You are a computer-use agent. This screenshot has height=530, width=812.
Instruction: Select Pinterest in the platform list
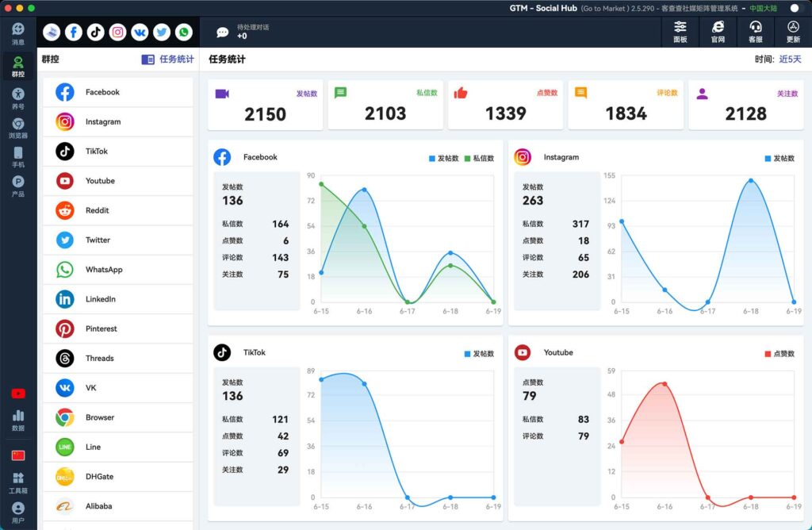pyautogui.click(x=118, y=328)
